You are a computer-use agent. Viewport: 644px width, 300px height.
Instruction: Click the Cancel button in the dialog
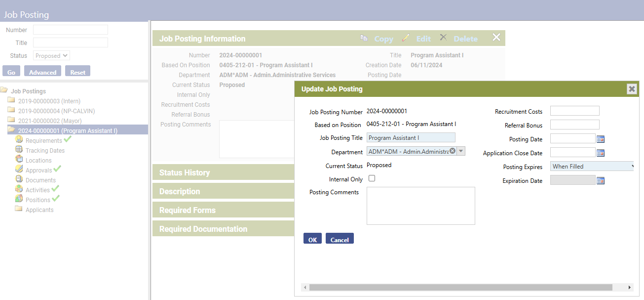[340, 239]
